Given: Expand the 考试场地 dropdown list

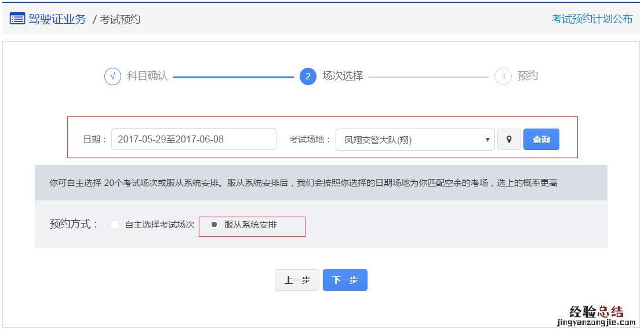Looking at the screenshot, I should pyautogui.click(x=415, y=140).
